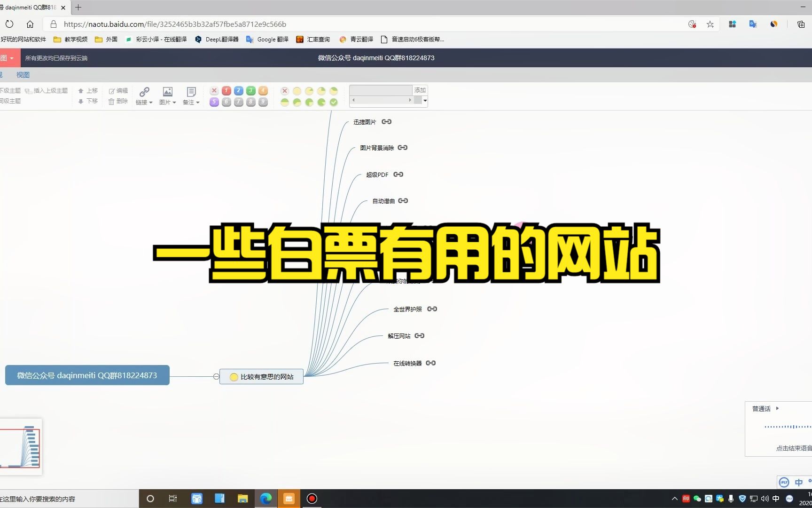Screen dimensions: 812x508
Task: Click the 添加 add tag button
Action: (x=420, y=90)
